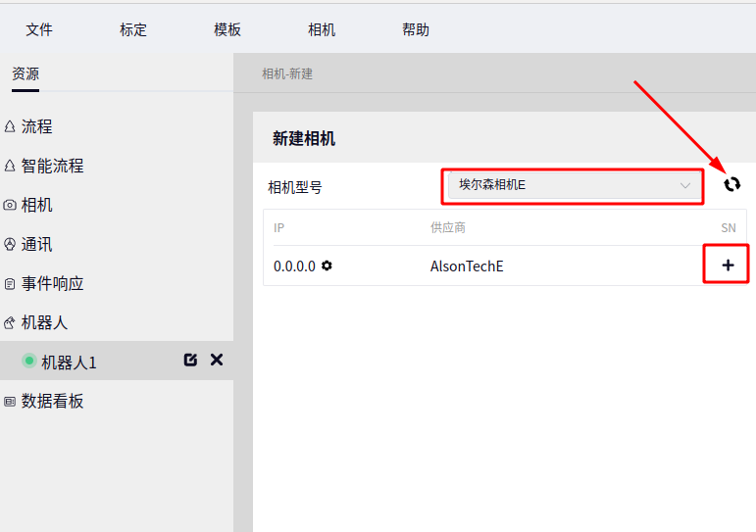Select the 机器人1 entry
Screen dimensions: 756x532
coord(117,361)
